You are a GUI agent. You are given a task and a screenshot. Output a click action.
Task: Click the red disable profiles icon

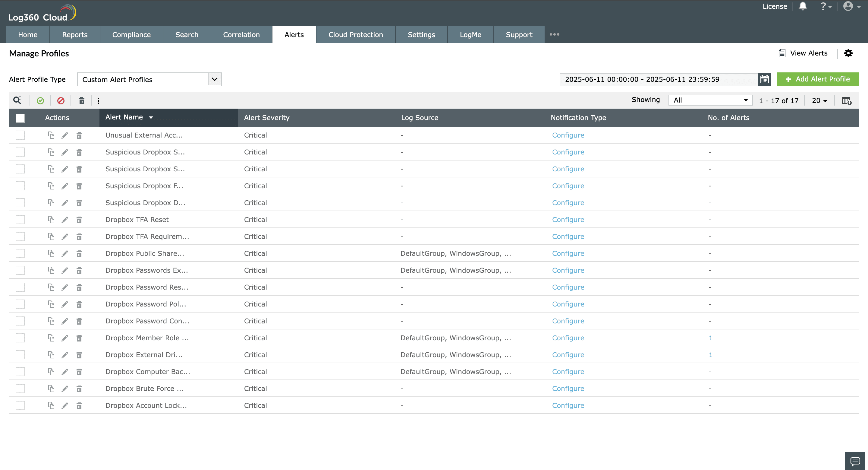click(x=61, y=100)
